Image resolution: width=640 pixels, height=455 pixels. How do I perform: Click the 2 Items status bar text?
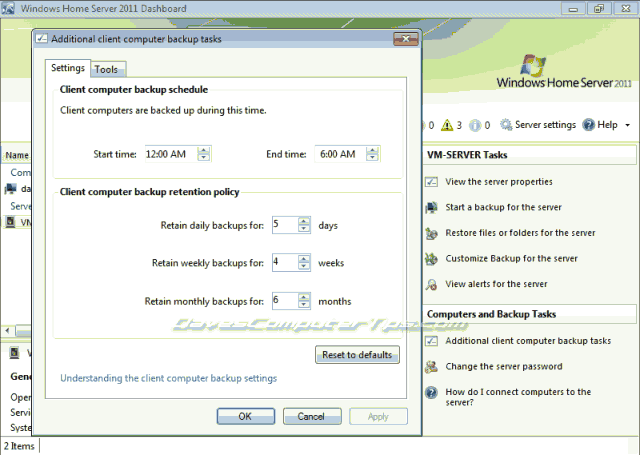[19, 446]
